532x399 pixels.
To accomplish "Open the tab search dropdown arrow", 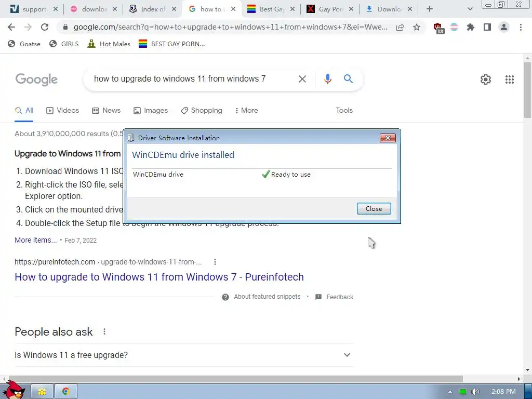I will [470, 9].
